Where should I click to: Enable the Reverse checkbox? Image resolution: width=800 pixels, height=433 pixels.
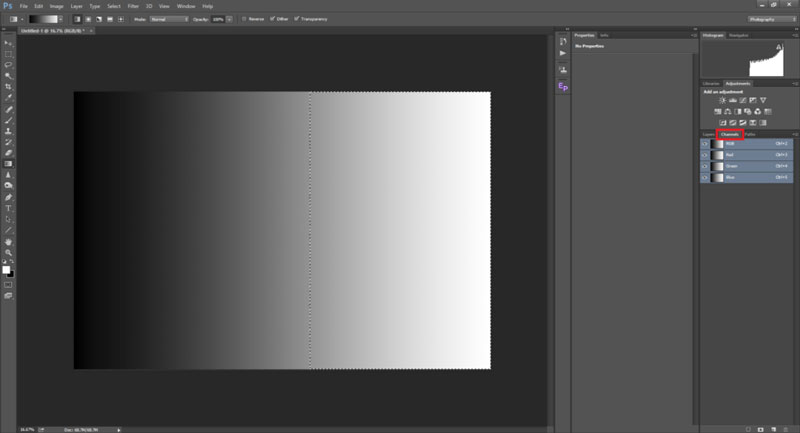(x=244, y=18)
